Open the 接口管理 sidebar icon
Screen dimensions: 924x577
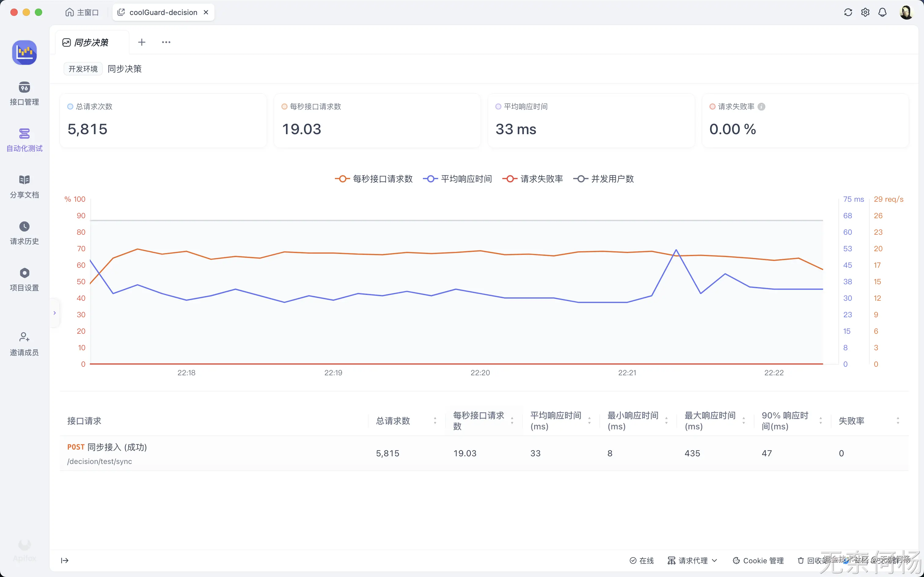[x=24, y=87]
